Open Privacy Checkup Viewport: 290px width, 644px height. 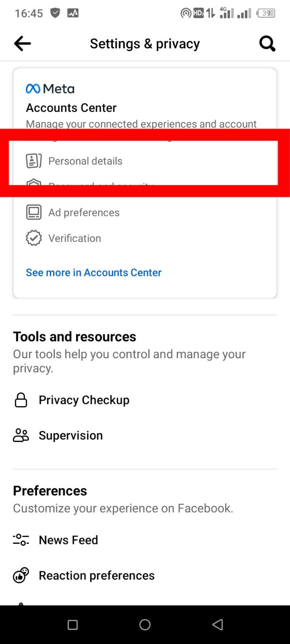[x=84, y=400]
